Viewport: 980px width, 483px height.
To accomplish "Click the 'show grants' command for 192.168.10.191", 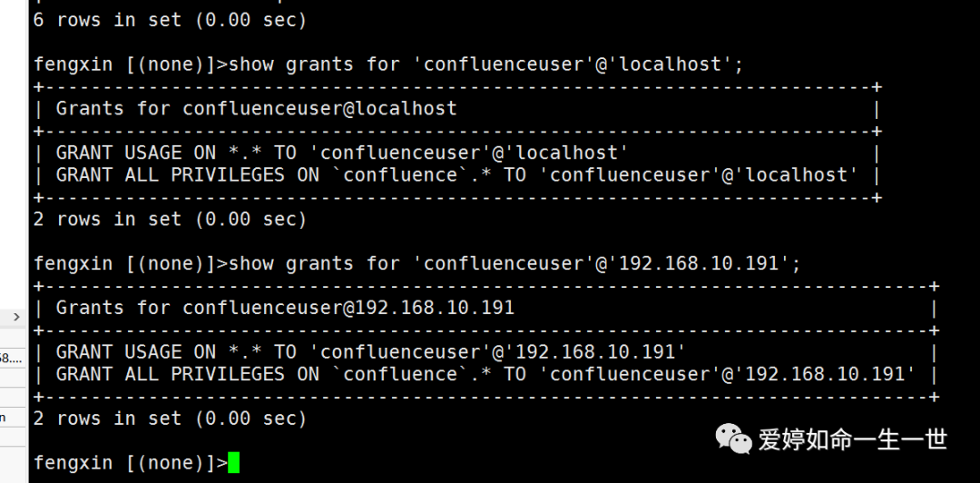I will (514, 263).
